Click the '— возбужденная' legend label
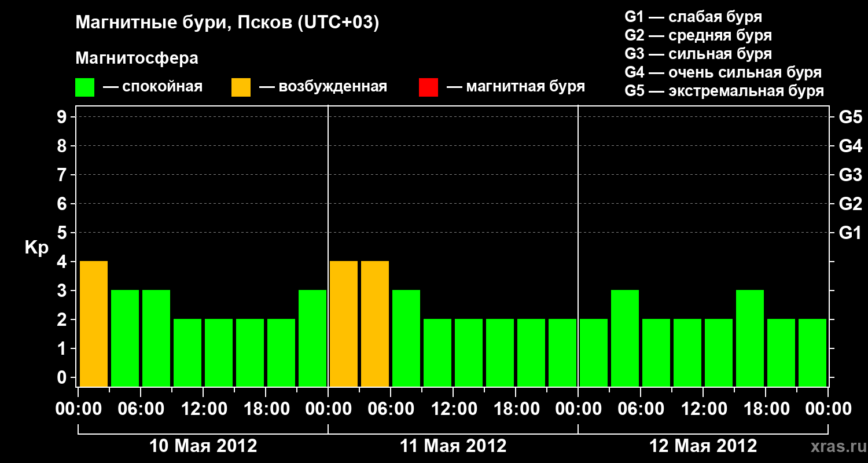 click(323, 87)
